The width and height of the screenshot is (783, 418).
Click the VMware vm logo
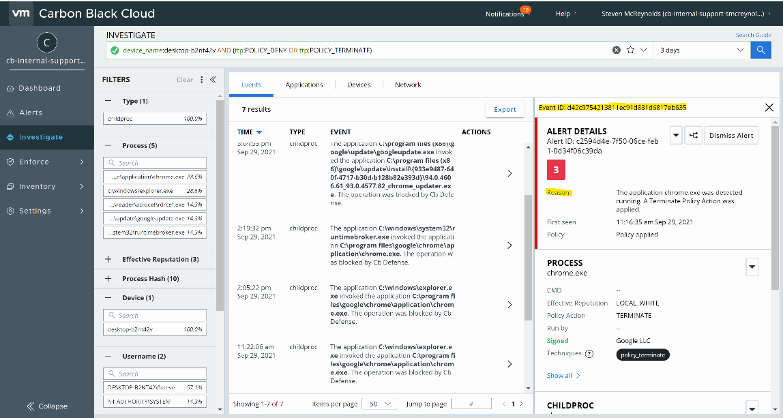pyautogui.click(x=20, y=13)
